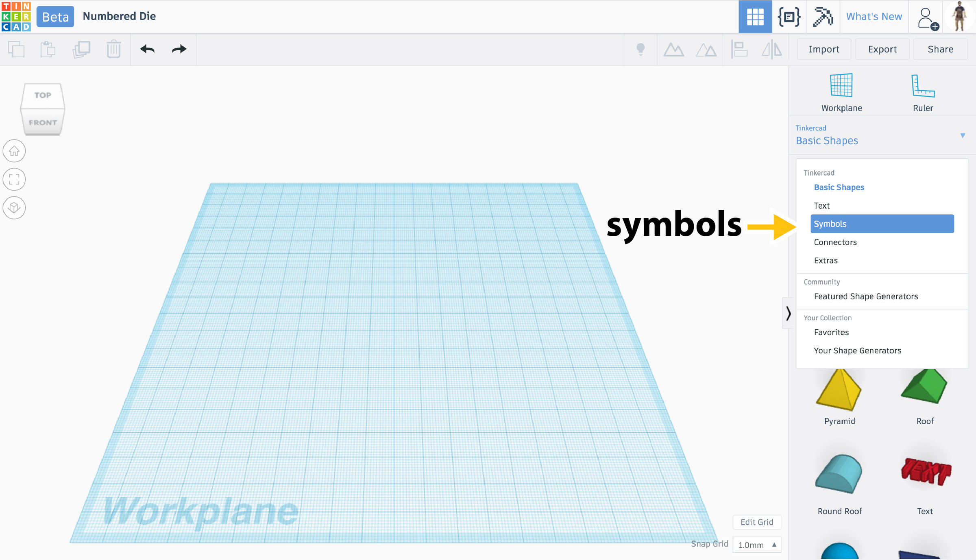
Task: Choose Connectors from the shape menu
Action: click(x=835, y=242)
